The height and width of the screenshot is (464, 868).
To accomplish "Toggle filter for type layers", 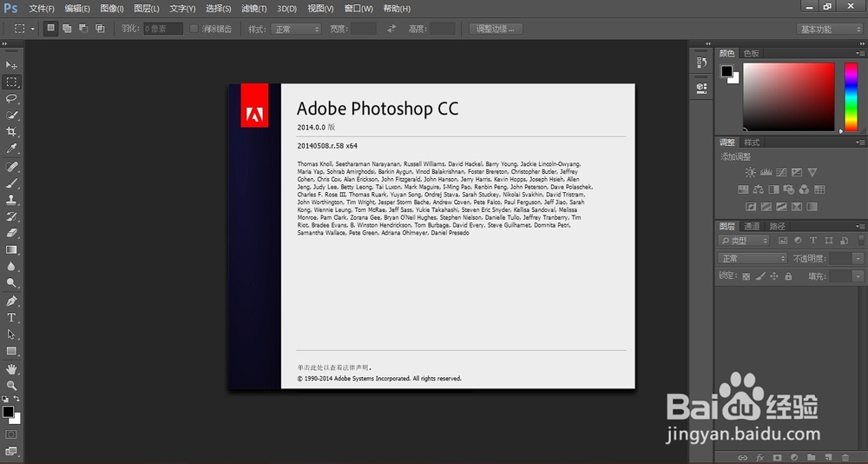I will pyautogui.click(x=813, y=241).
